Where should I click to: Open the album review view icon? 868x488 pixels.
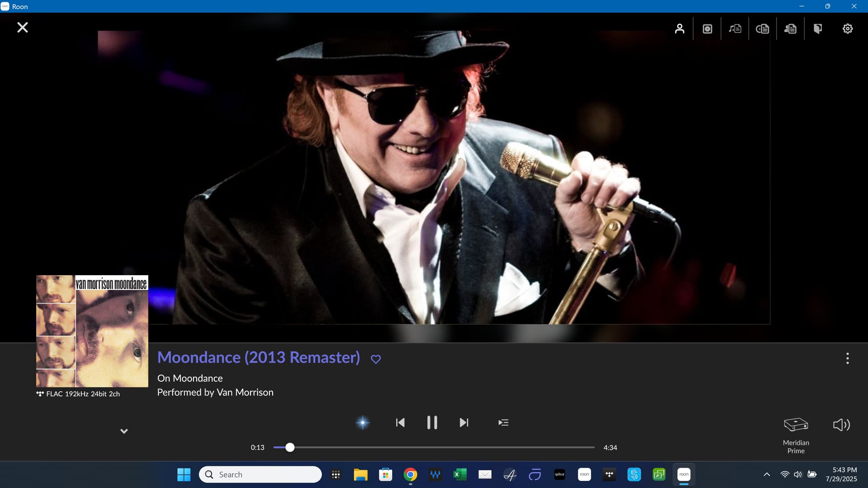[x=763, y=29]
